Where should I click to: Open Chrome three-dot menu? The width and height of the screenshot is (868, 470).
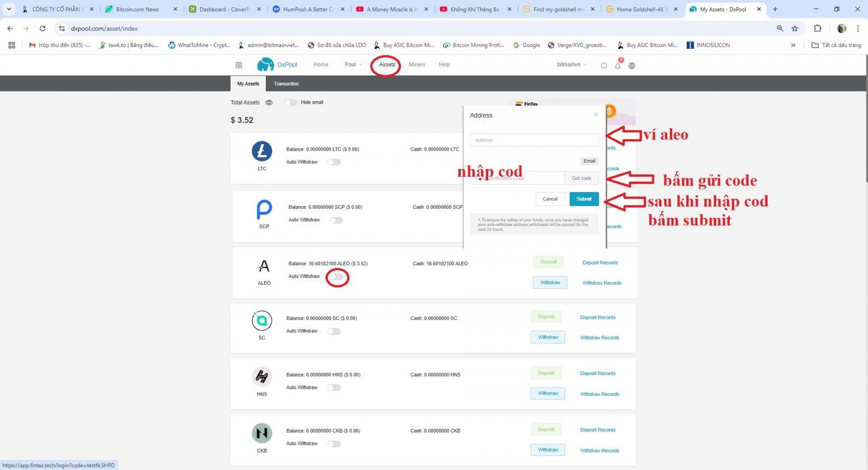(858, 28)
